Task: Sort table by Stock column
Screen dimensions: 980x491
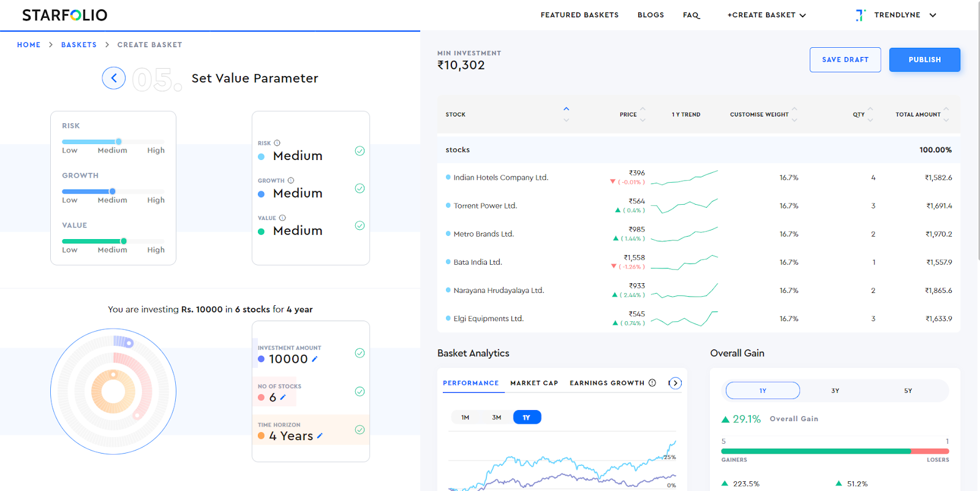Action: point(567,114)
